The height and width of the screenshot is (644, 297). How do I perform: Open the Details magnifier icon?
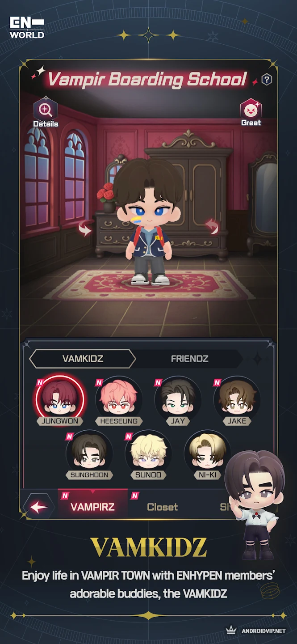click(46, 109)
